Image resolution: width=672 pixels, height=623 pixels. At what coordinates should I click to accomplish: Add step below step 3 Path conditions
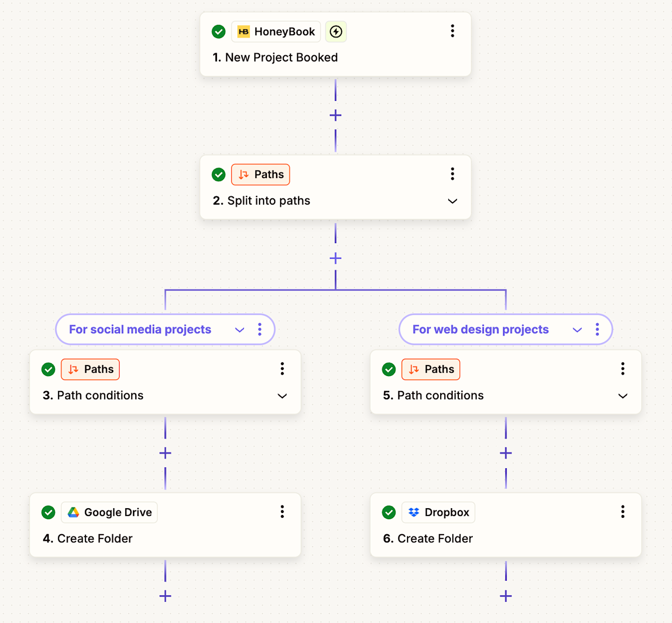(165, 453)
